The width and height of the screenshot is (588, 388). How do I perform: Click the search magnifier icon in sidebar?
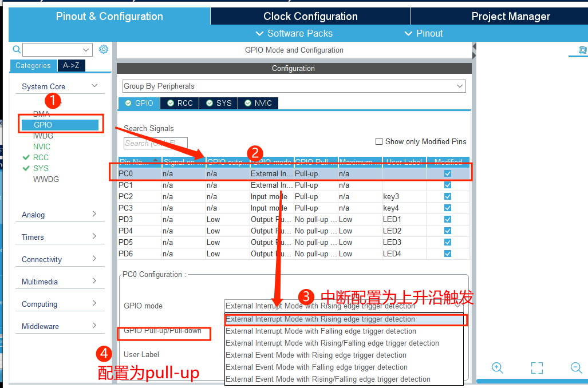click(17, 49)
